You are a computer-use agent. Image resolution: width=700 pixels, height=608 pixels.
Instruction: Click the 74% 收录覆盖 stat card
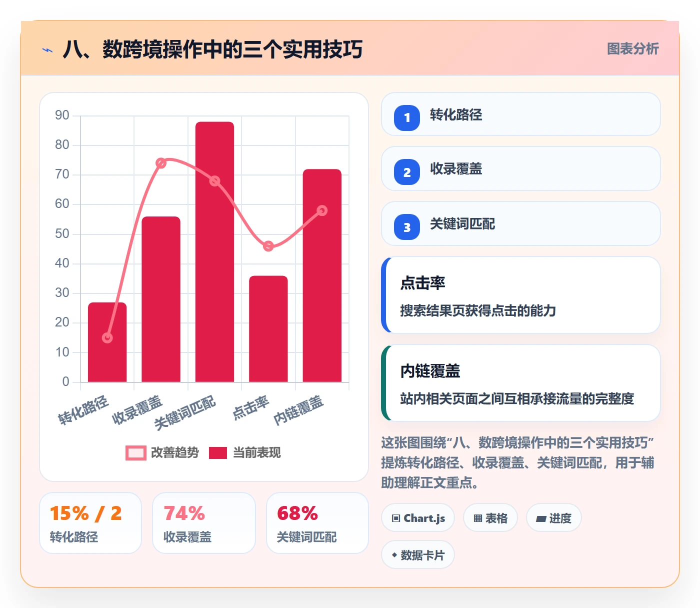(204, 523)
